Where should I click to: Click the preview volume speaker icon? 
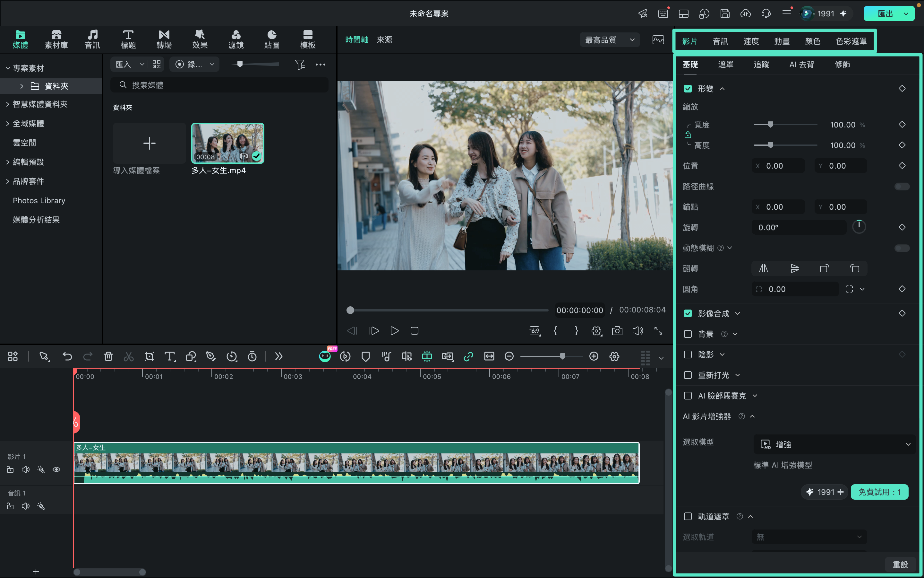pyautogui.click(x=637, y=331)
